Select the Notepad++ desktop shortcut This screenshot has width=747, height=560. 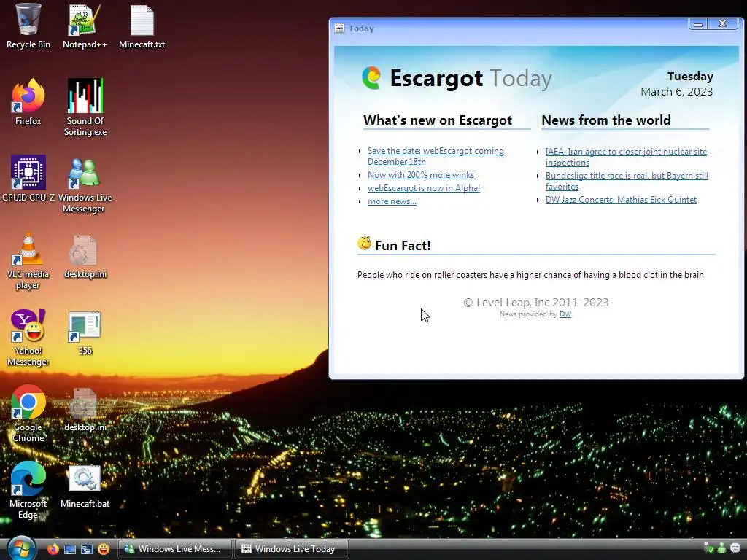click(85, 26)
